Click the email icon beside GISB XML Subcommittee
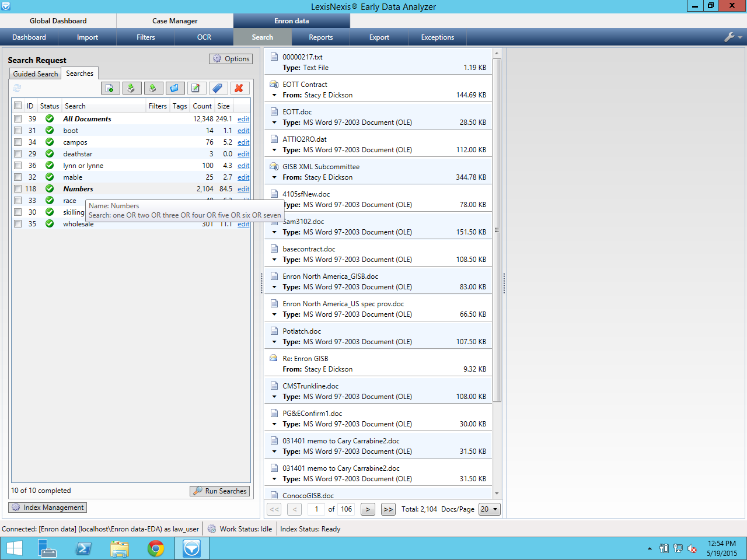Image resolution: width=747 pixels, height=560 pixels. (274, 166)
